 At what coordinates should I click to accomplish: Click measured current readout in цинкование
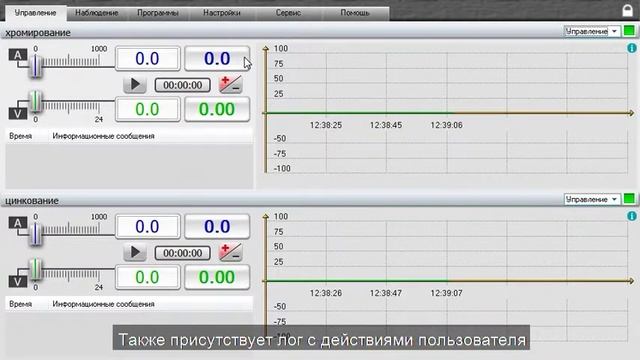[217, 227]
